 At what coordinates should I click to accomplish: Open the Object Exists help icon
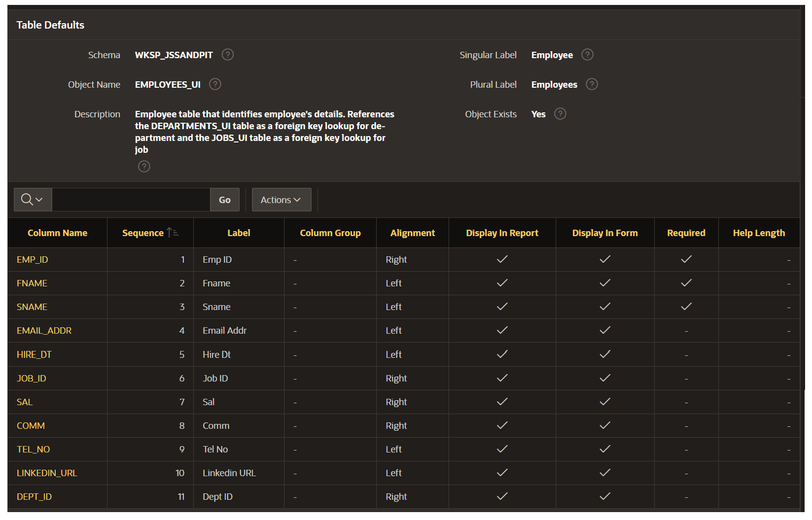point(560,114)
